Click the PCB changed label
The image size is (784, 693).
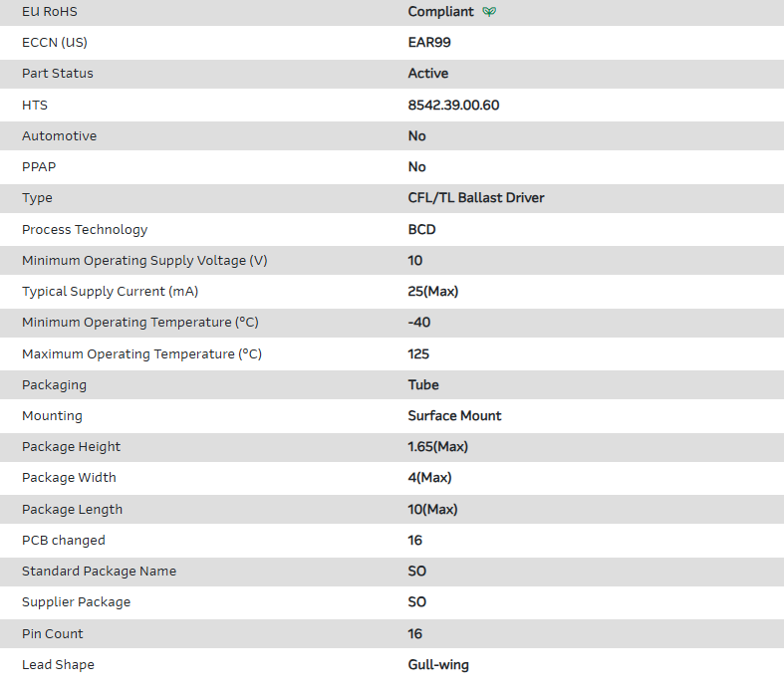tap(64, 541)
